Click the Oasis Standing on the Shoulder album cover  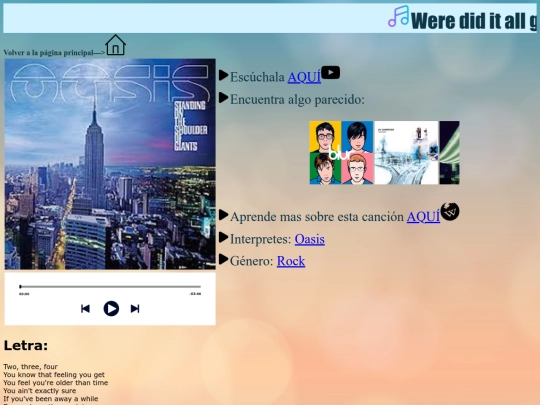110,164
